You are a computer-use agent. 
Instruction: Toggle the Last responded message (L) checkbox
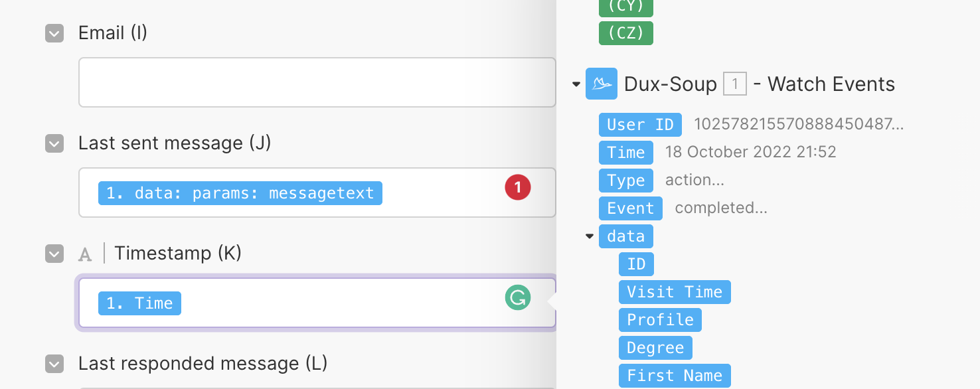[x=54, y=364]
